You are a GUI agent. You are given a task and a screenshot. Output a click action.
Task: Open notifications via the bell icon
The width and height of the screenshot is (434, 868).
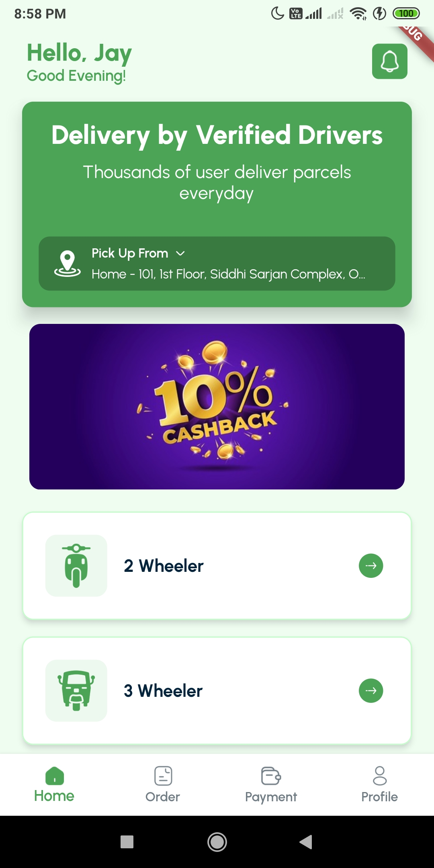389,61
